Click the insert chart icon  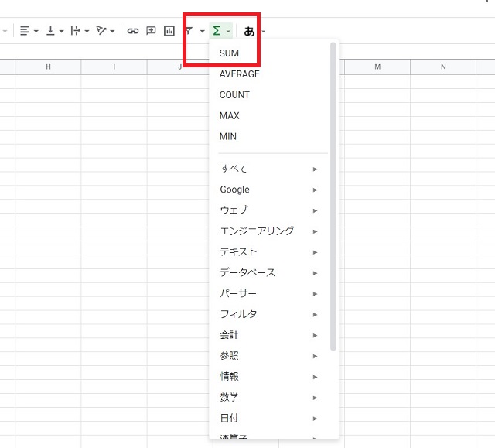pyautogui.click(x=169, y=31)
